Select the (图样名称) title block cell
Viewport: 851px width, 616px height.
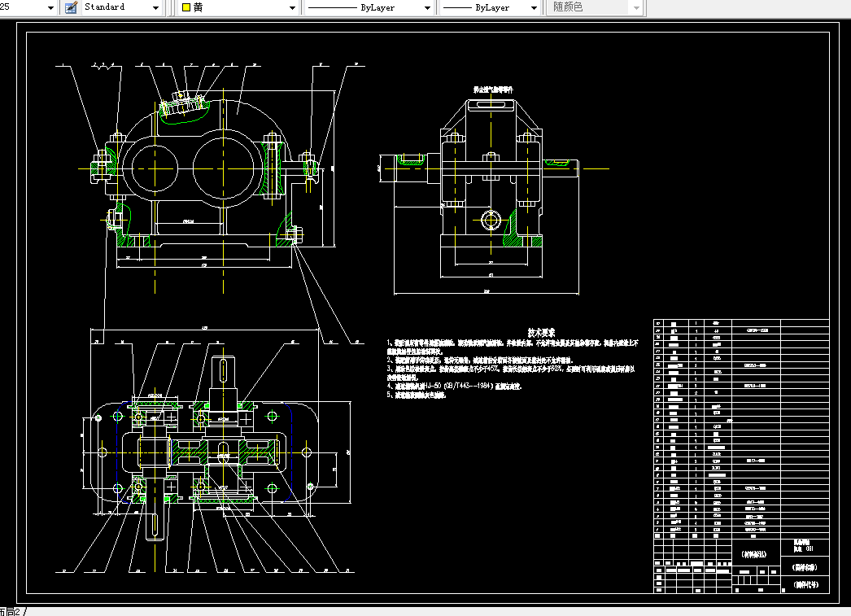[x=805, y=567]
